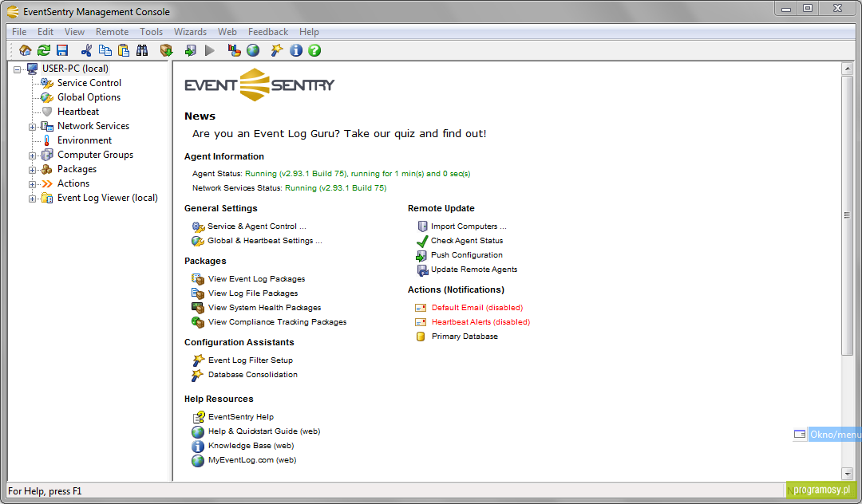Open the Help menu
The height and width of the screenshot is (504, 862).
coord(309,32)
